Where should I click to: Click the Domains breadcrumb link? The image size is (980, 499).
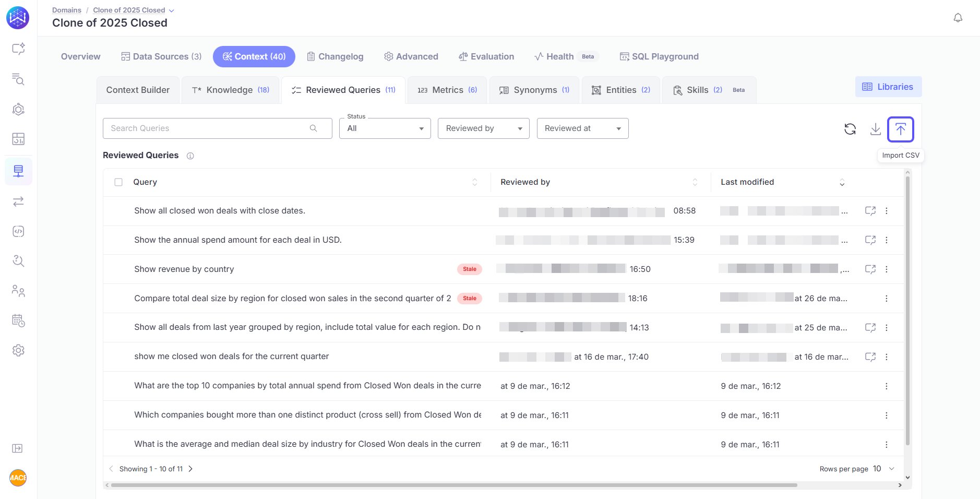(67, 10)
